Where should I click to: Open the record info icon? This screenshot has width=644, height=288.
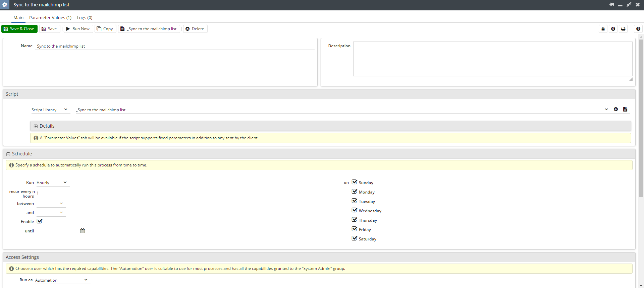pos(613,29)
